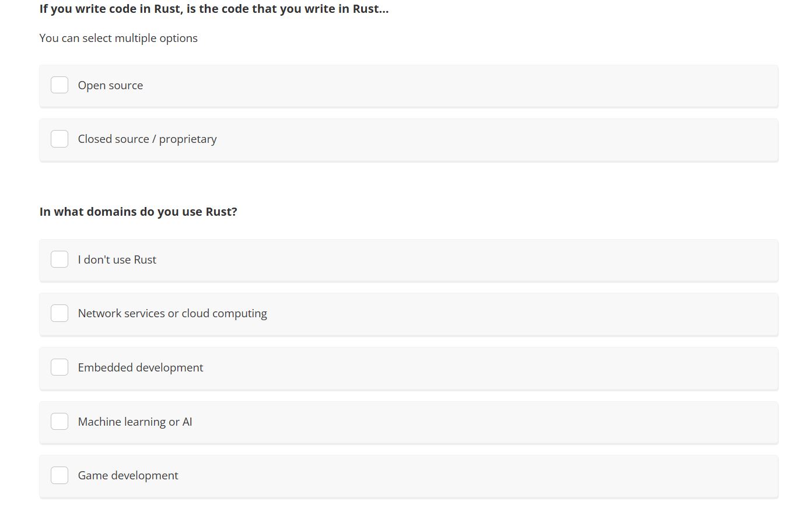
Task: Check the Closed source / proprietary box
Action: [60, 139]
